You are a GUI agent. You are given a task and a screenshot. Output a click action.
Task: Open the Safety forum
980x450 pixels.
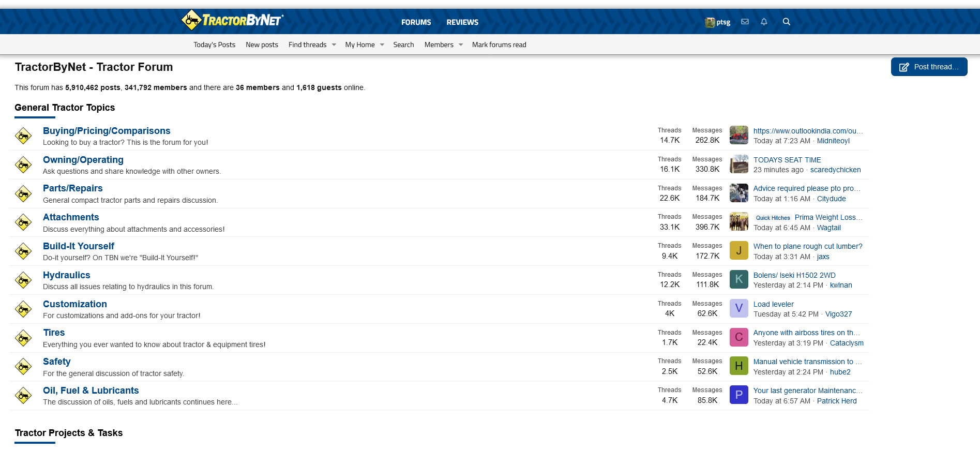click(57, 362)
